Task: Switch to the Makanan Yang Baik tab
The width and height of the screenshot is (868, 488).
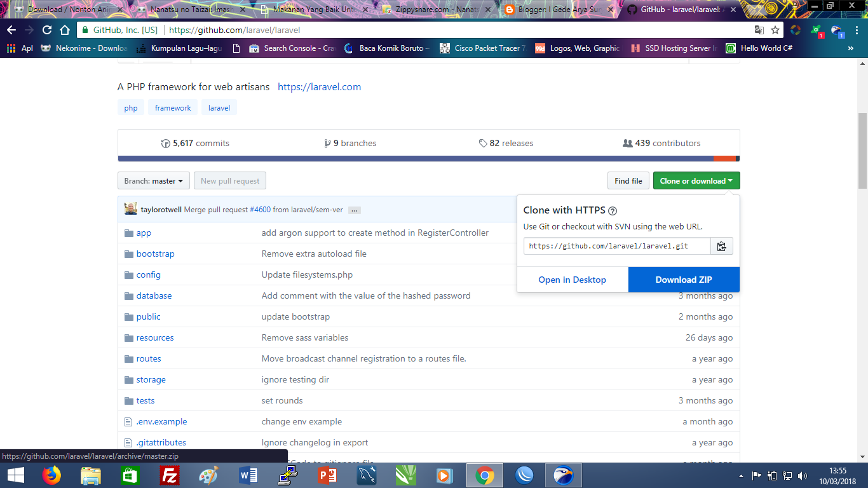Action: 313,10
